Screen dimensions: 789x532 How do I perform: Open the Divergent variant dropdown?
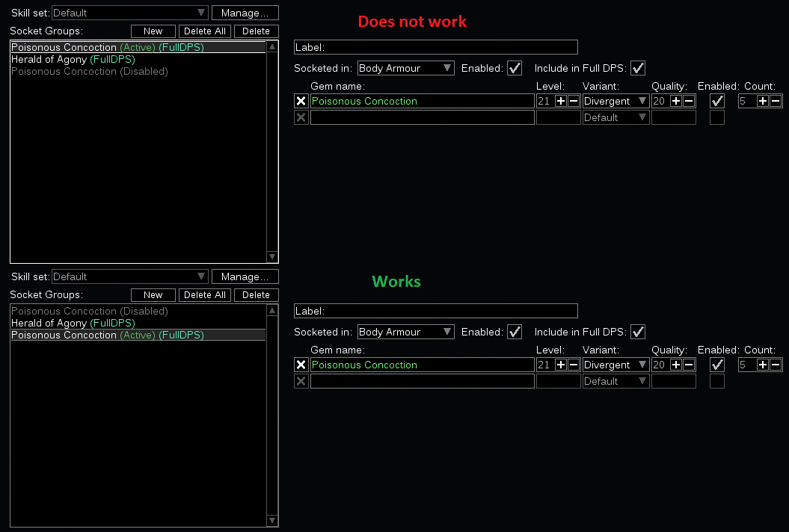pyautogui.click(x=615, y=101)
